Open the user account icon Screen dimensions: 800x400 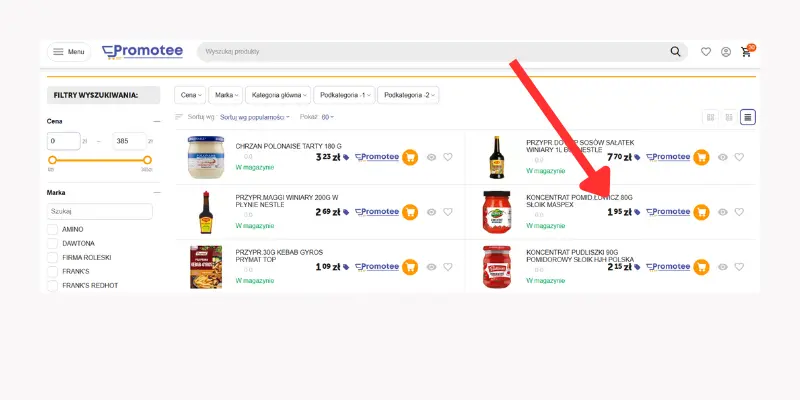coord(726,52)
